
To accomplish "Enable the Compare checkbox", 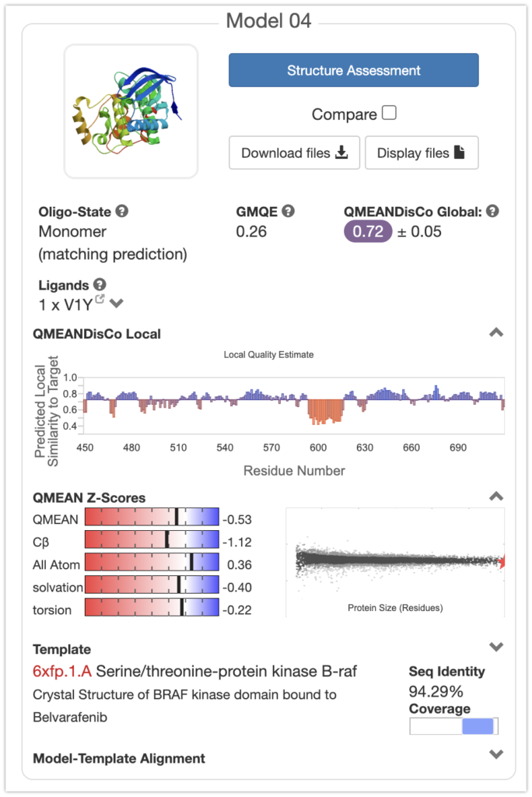I will coord(389,113).
